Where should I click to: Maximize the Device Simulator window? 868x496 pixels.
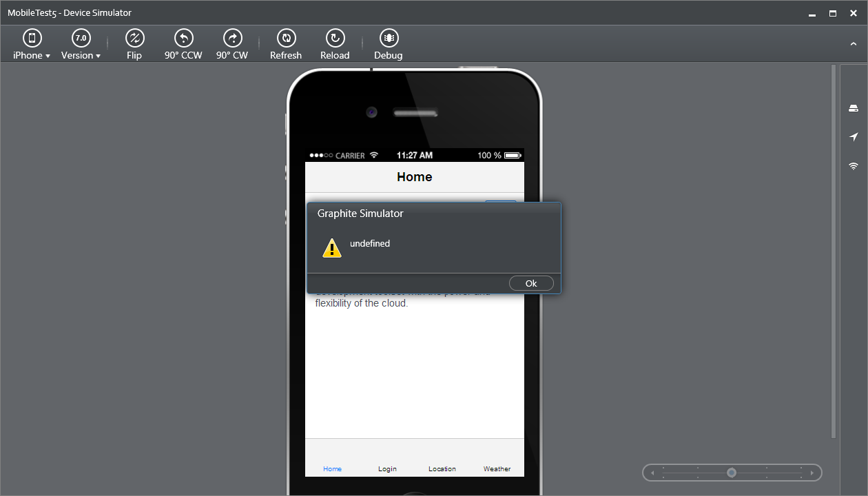click(x=833, y=13)
